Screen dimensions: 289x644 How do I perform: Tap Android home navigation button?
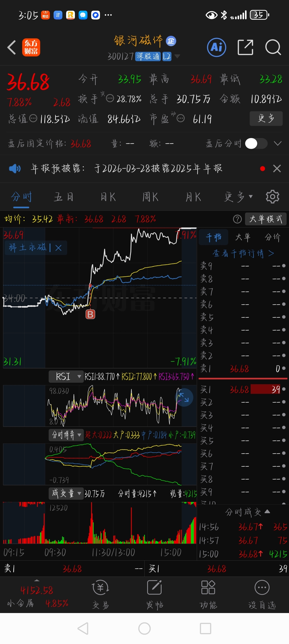pyautogui.click(x=144, y=629)
